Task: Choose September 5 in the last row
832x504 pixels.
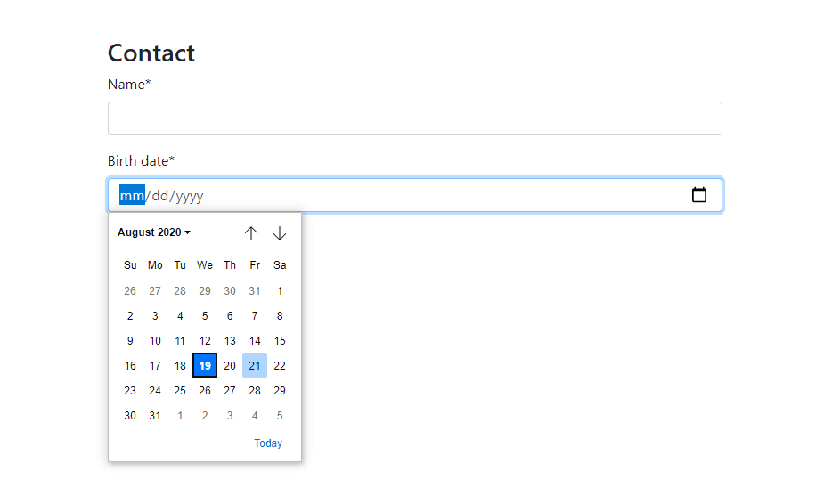Action: [280, 416]
